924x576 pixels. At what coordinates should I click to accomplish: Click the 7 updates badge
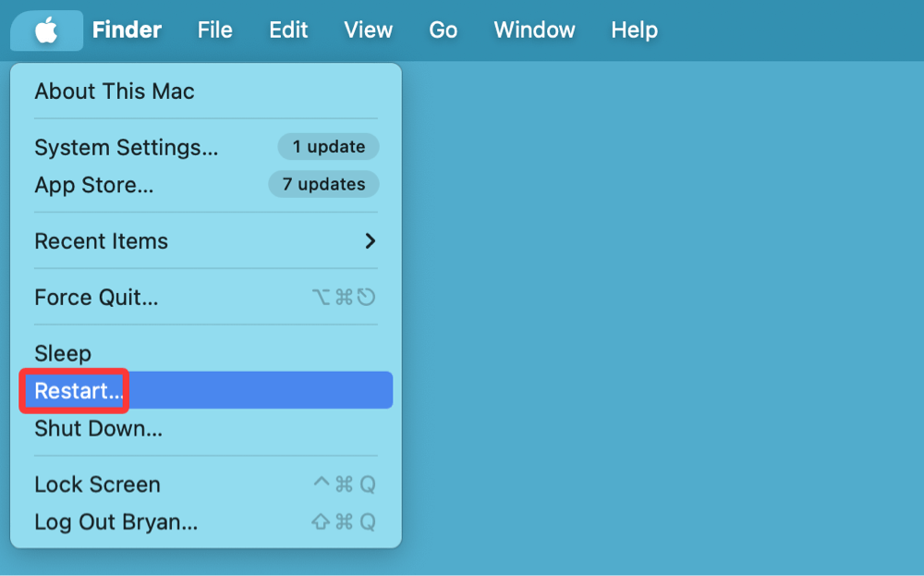323,184
